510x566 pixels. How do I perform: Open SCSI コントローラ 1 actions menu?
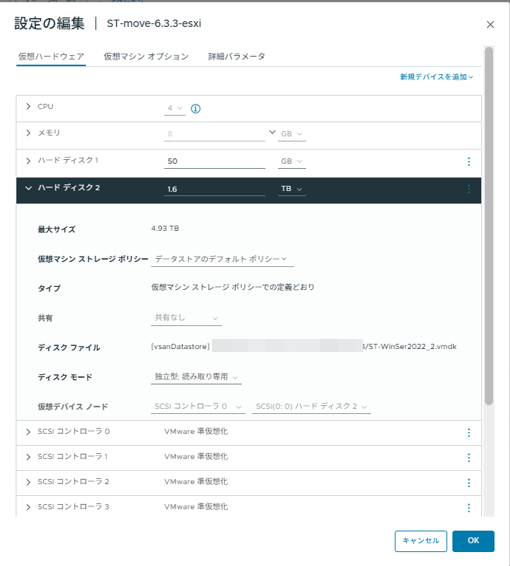click(x=469, y=457)
